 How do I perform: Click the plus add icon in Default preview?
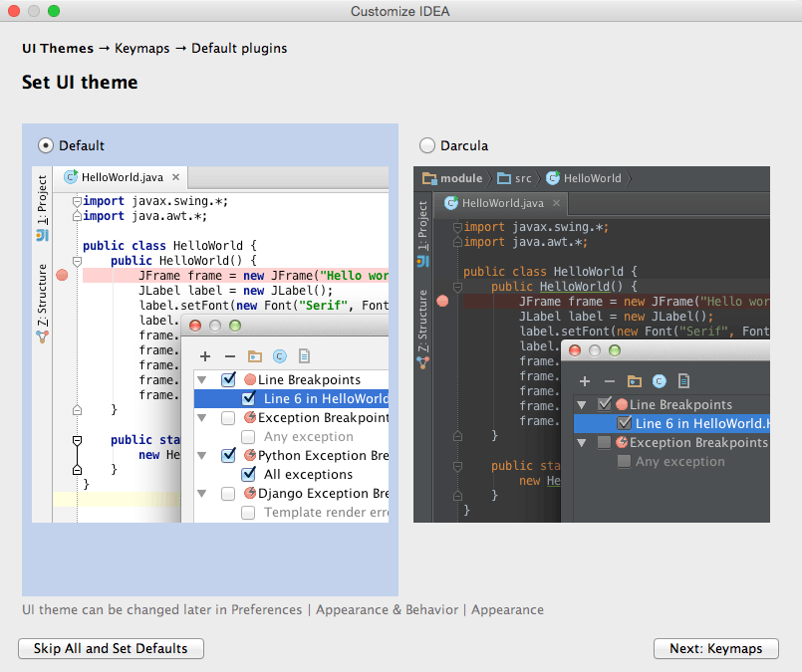205,356
